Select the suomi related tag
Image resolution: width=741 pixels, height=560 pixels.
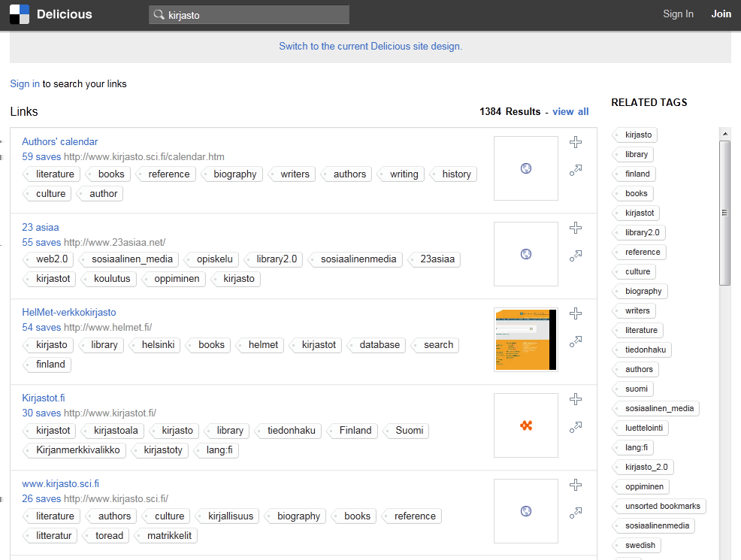634,389
